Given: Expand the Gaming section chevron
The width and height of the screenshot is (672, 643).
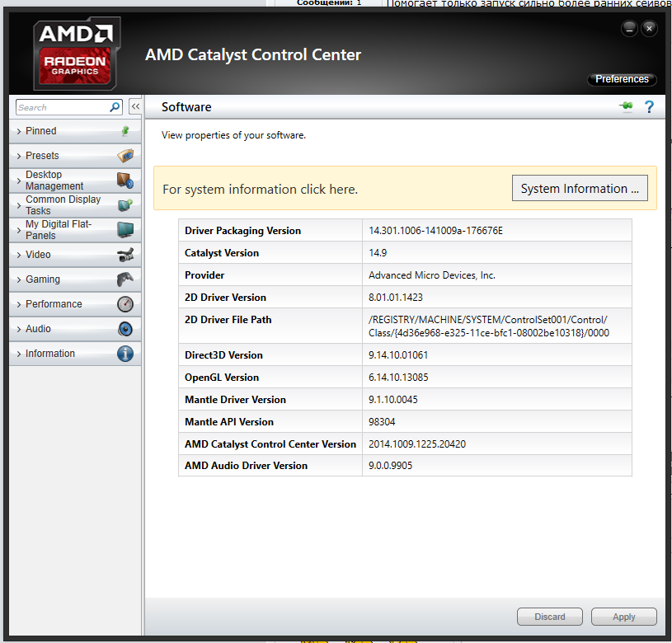Looking at the screenshot, I should coord(19,280).
